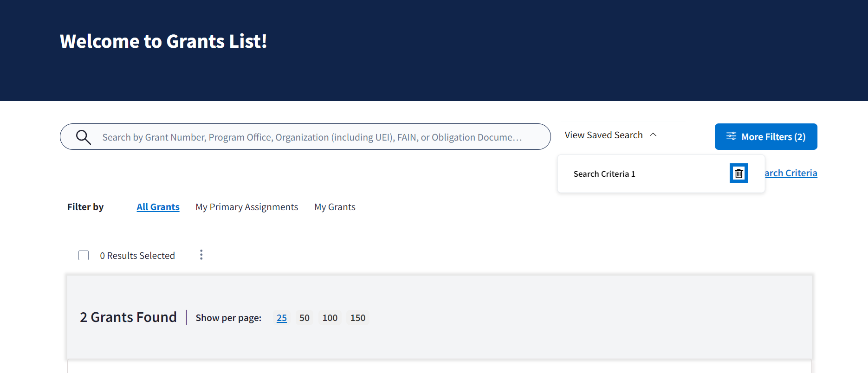The width and height of the screenshot is (868, 373).
Task: Display 100 grants per page
Action: [330, 318]
